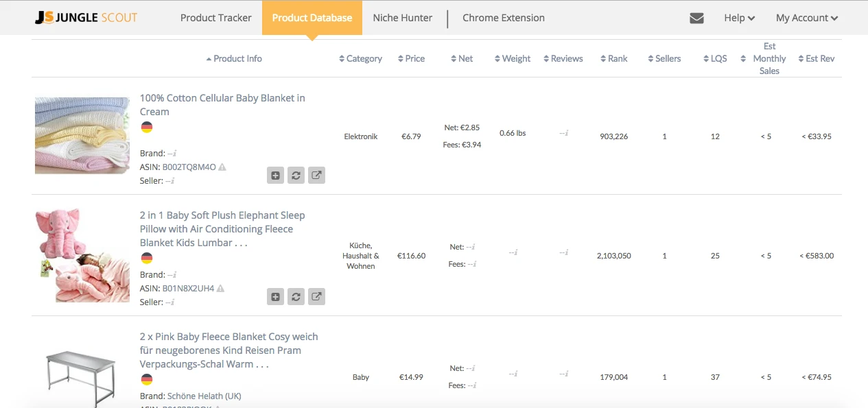
Task: Add the Cotton Cellular Baby Blanket to tracker
Action: [275, 176]
